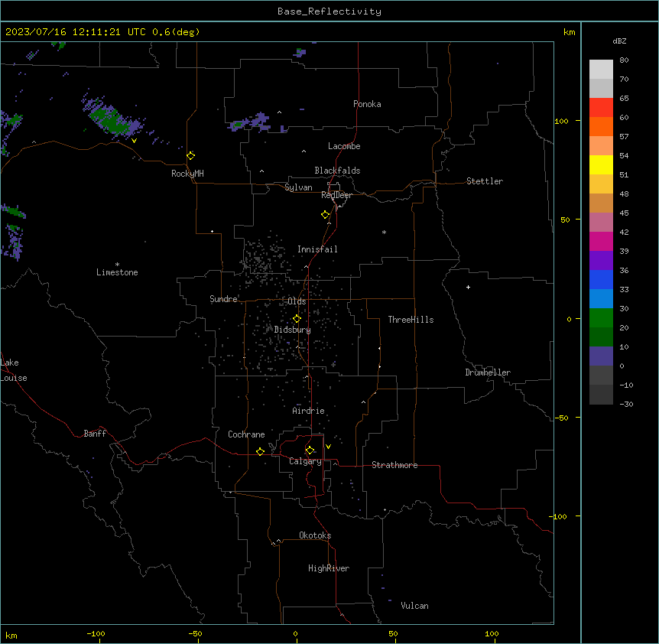
Task: Click the HighRiver town label
Action: point(329,568)
